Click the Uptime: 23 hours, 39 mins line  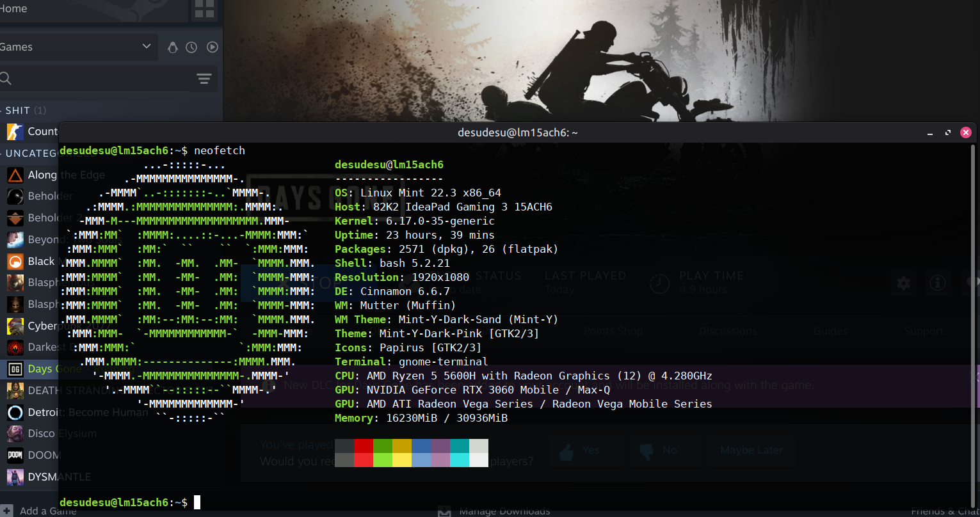tap(415, 235)
